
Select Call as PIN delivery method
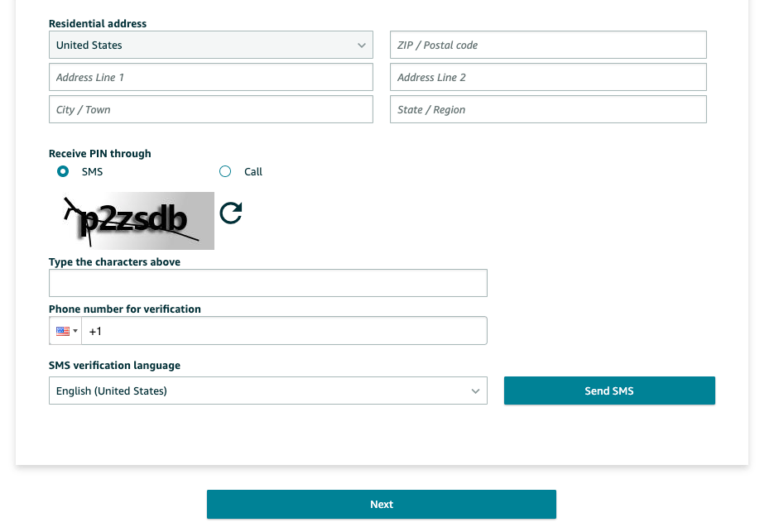[x=224, y=171]
